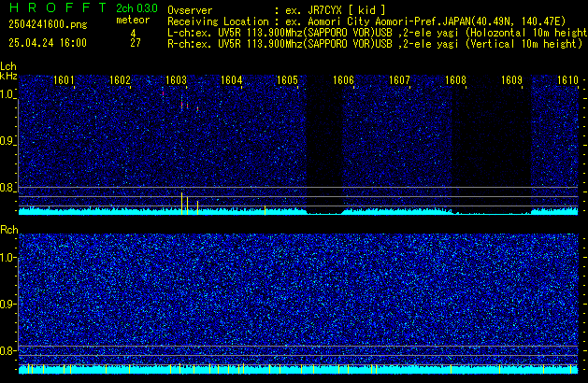The image size is (588, 383).
Task: Select the 'R-ch:ex. UV5R' Vertical description line
Action: 375,44
